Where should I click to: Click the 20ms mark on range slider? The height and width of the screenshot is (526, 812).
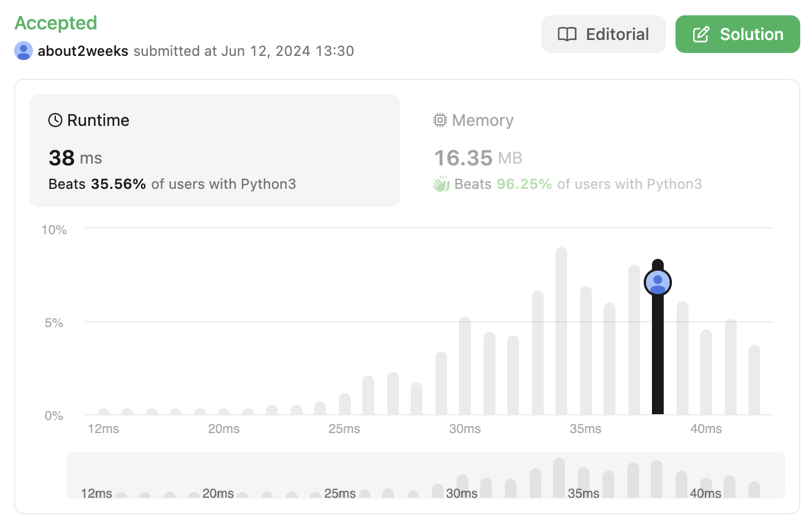coord(218,493)
